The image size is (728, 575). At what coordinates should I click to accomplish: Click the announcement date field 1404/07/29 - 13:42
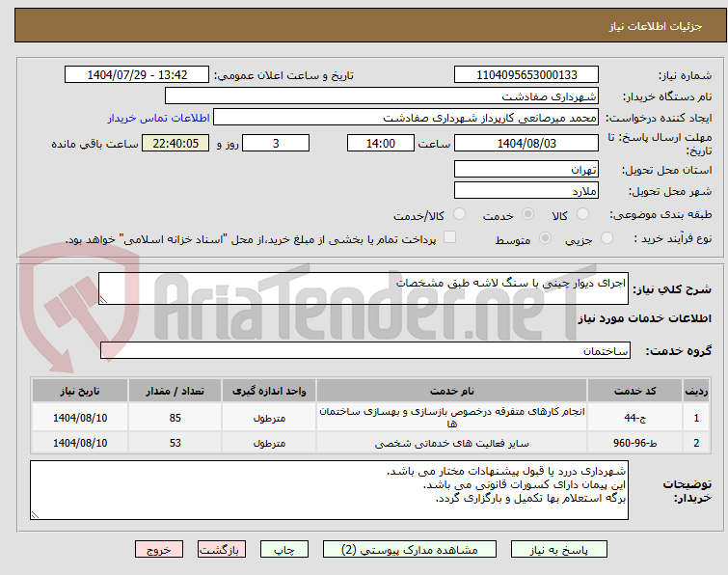click(137, 75)
